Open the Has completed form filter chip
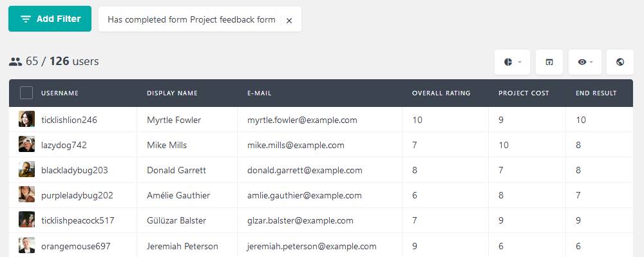The width and height of the screenshot is (644, 257). [x=191, y=20]
